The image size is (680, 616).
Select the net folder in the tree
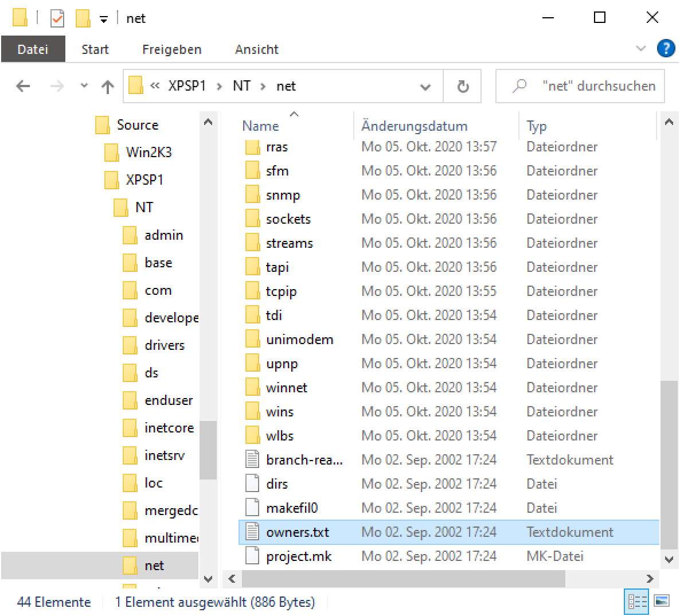click(x=154, y=566)
